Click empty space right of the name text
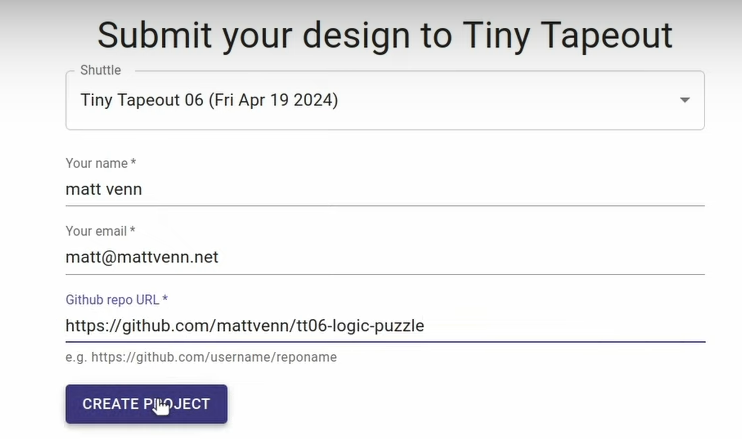Viewport: 742px width, 439px height. [450, 188]
